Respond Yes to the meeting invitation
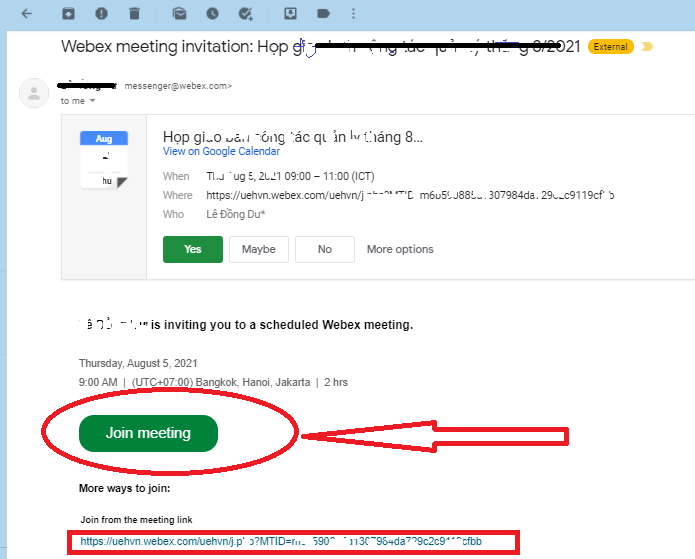This screenshot has height=559, width=695. 192,249
